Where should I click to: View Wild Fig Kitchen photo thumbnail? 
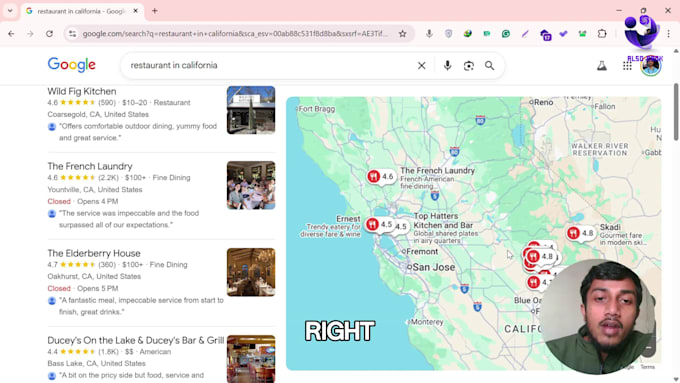[251, 110]
